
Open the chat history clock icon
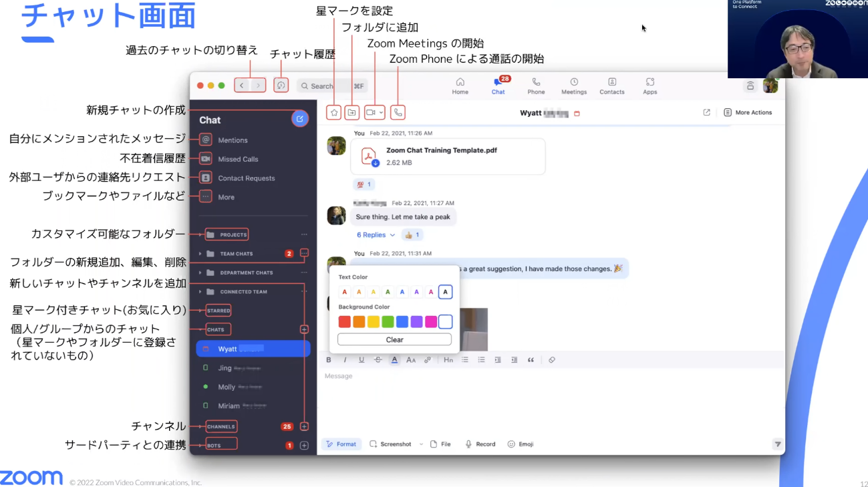click(x=281, y=86)
